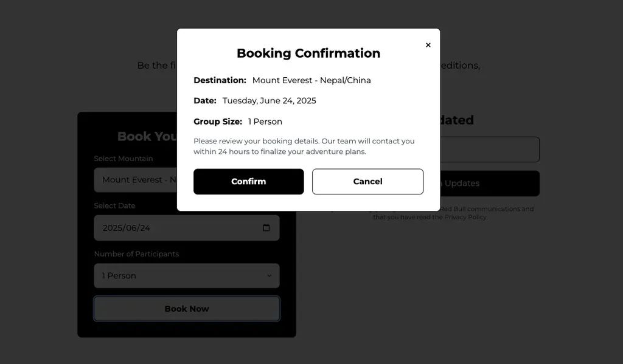Click the Select Mountain label
The width and height of the screenshot is (623, 364).
pos(124,159)
